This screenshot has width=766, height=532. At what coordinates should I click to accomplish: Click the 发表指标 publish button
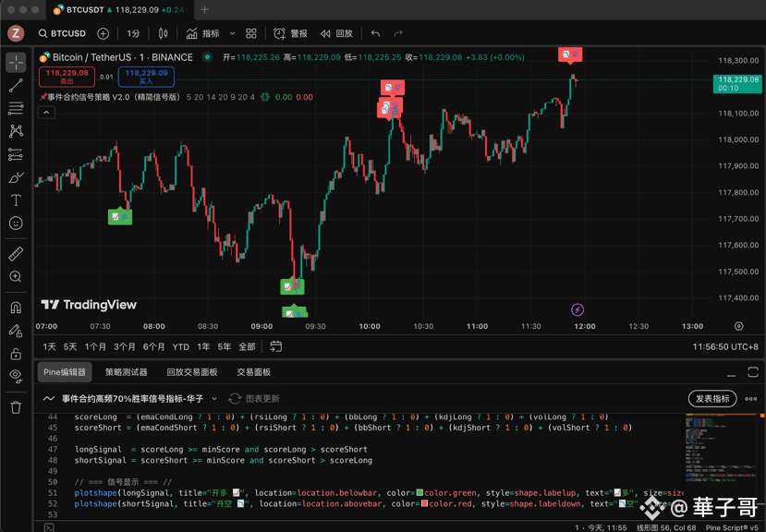[712, 399]
